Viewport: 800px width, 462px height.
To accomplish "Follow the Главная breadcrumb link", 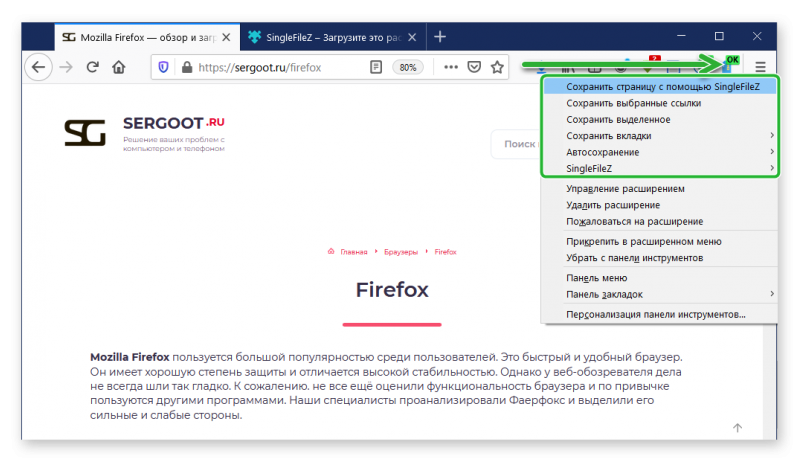I will pos(354,252).
